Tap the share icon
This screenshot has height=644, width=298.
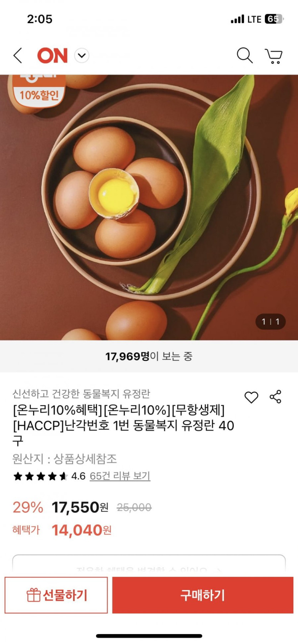[276, 397]
